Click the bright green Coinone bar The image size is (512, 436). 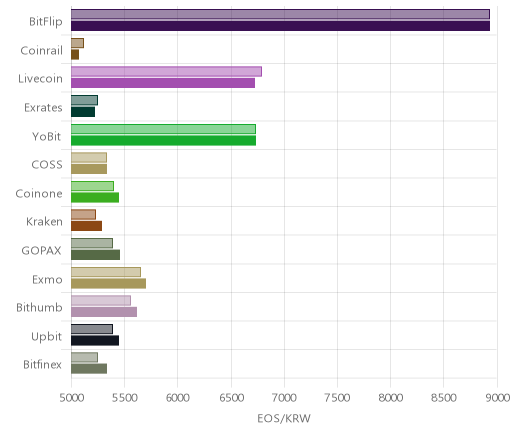(95, 198)
